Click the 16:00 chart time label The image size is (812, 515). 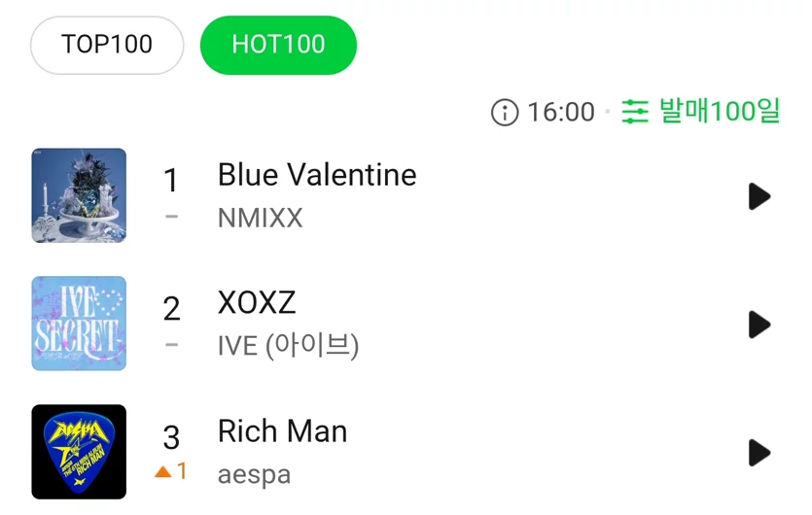(561, 112)
